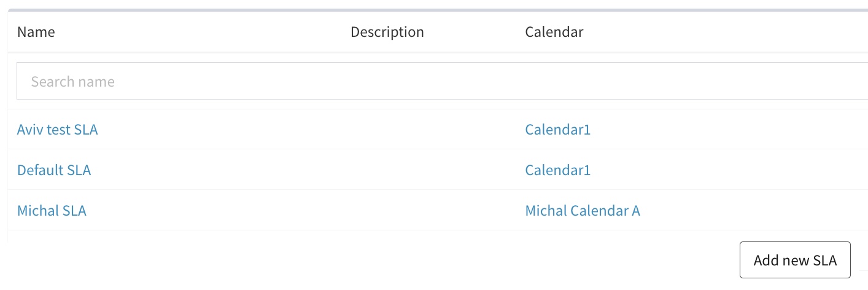Open the Michal Calendar A link
Screen dimensions: 868x290
pos(583,211)
